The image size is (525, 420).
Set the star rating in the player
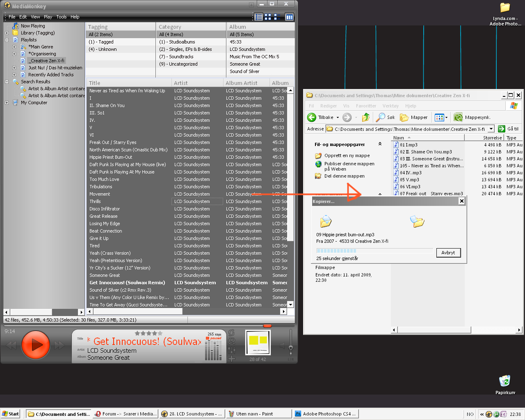148,333
